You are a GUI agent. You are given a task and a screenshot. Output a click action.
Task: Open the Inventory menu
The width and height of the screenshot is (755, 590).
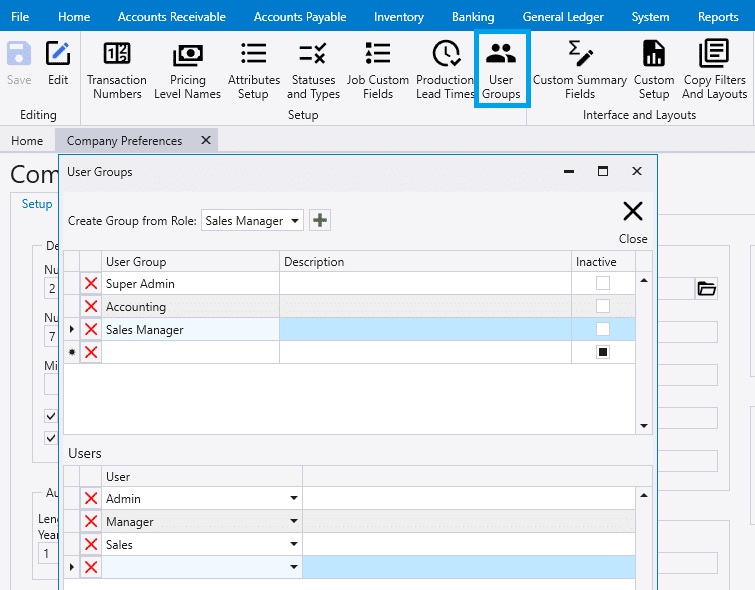[x=399, y=17]
